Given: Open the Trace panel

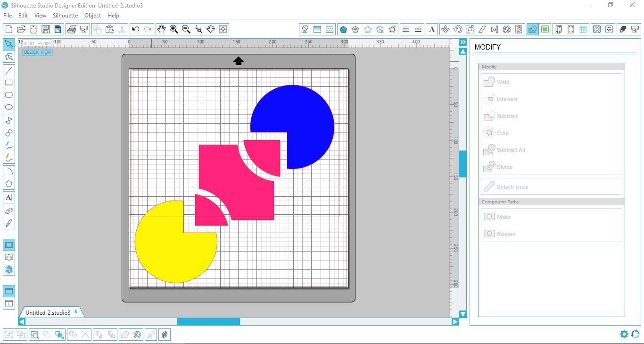Looking at the screenshot, I should coord(598,29).
